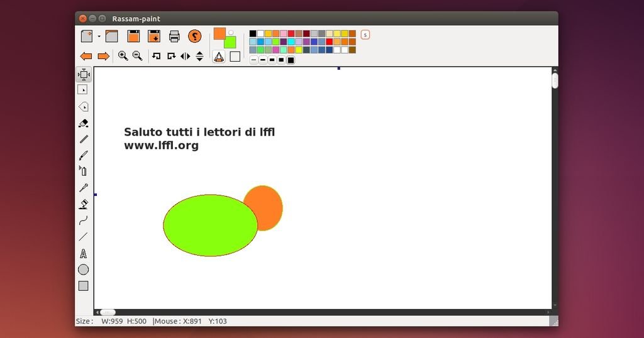
Task: Select the Curve tool
Action: pyautogui.click(x=84, y=221)
